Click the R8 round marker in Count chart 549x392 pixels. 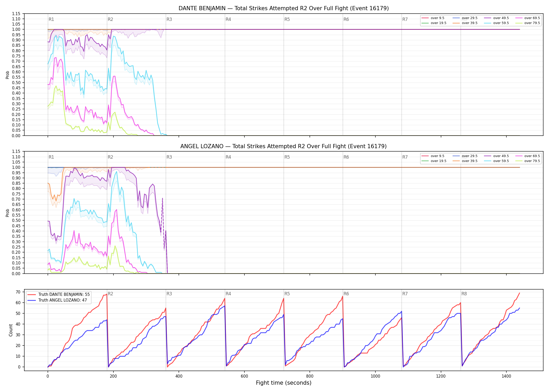pos(464,294)
